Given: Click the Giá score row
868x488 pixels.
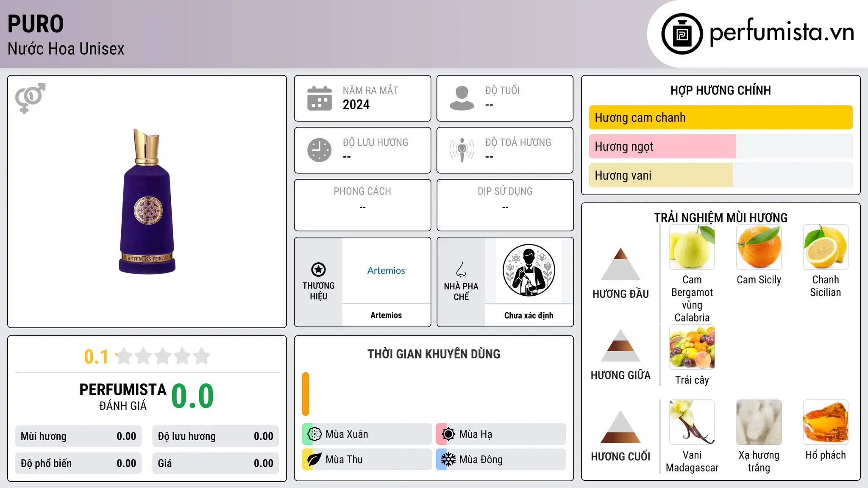Looking at the screenshot, I should [216, 463].
